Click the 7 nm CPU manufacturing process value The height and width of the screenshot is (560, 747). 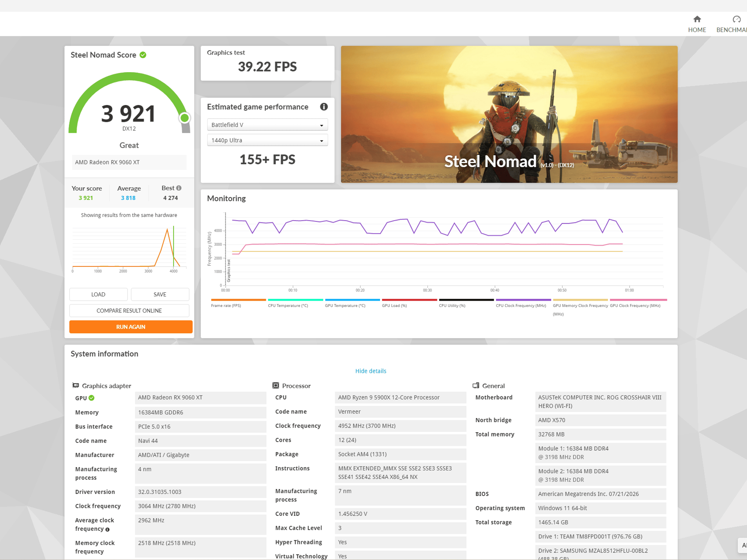(x=400, y=495)
